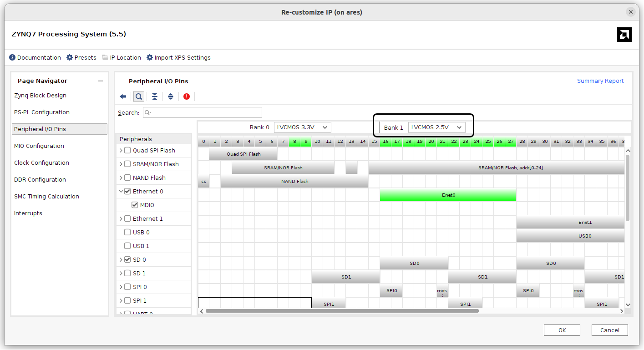Viewport: 644px width, 350px height.
Task: Uncheck the SD 0 checkbox
Action: coord(127,259)
